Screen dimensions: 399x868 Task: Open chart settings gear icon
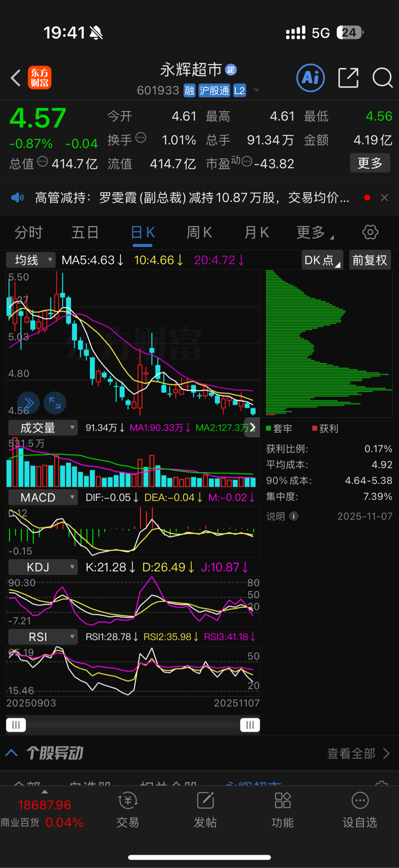(x=370, y=232)
